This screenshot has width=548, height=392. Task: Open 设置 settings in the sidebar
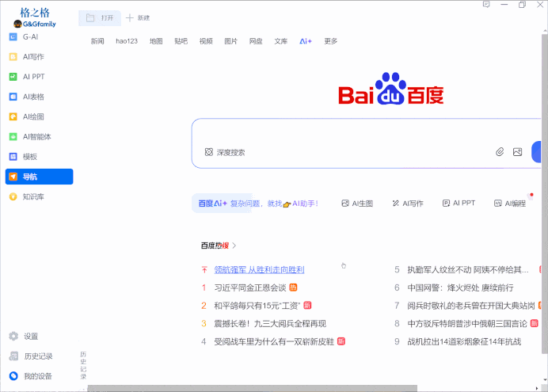(30, 337)
